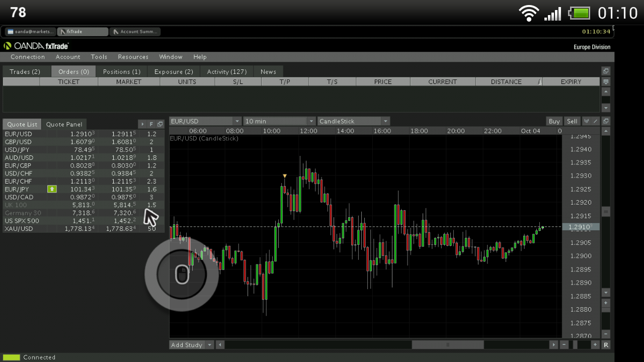Select US SPX 500 quote row
Viewport: 644px width, 362px height.
click(83, 221)
